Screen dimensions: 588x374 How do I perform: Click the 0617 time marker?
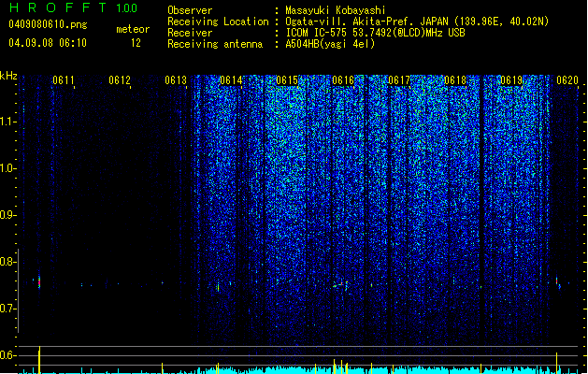399,80
